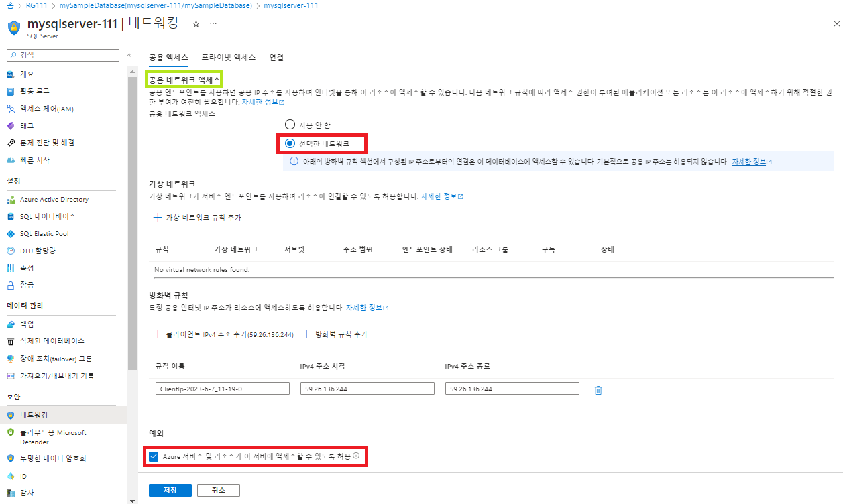Open 장애 조치(failover) 그룹 icon

click(10, 358)
